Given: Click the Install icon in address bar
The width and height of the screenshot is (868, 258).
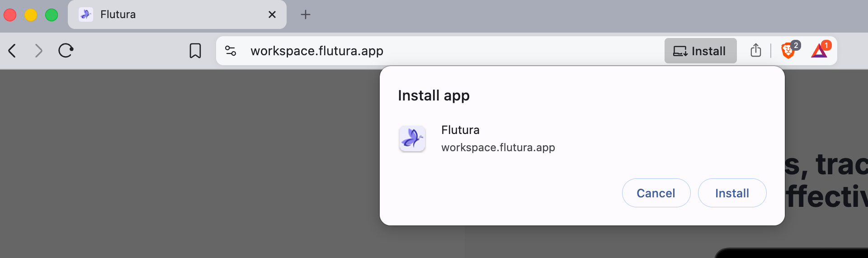Looking at the screenshot, I should tap(700, 51).
